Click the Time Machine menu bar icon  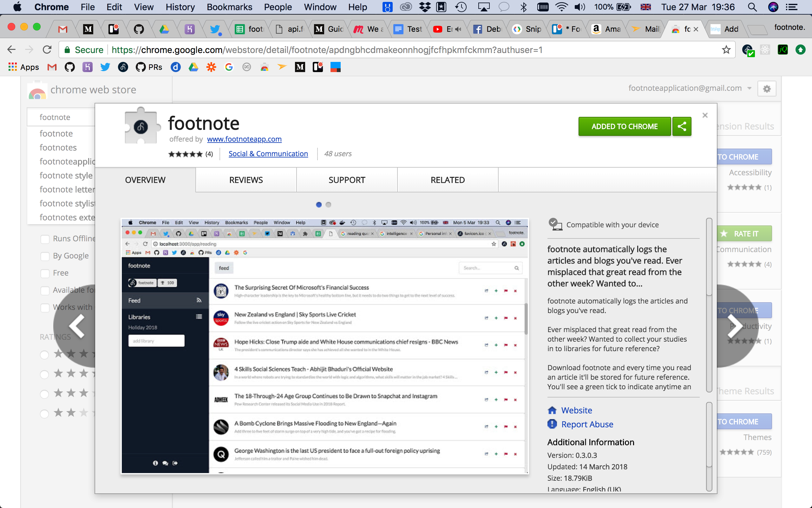pyautogui.click(x=461, y=7)
